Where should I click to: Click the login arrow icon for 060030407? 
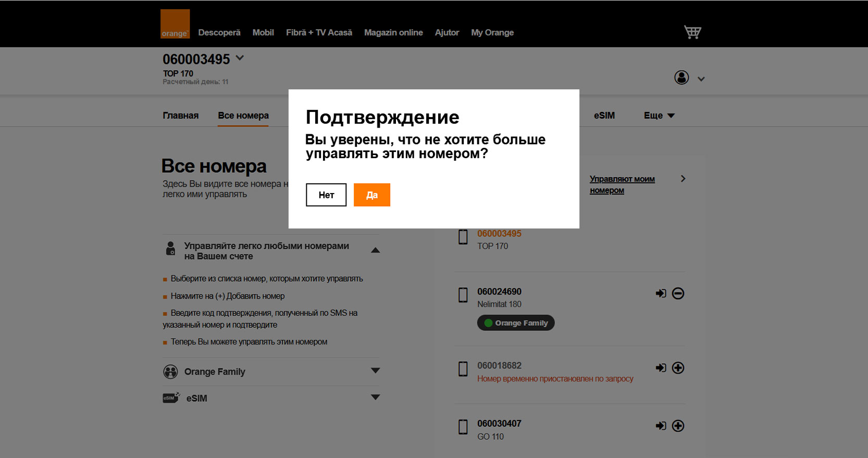tap(661, 426)
